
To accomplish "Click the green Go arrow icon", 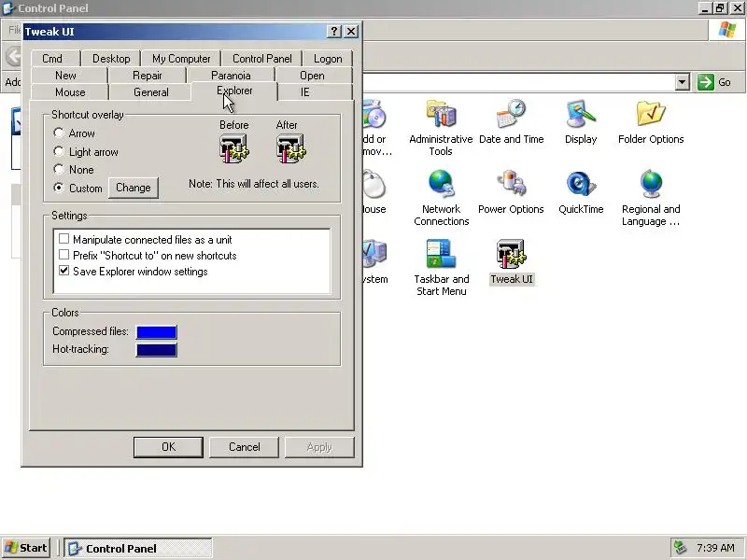I will 706,82.
